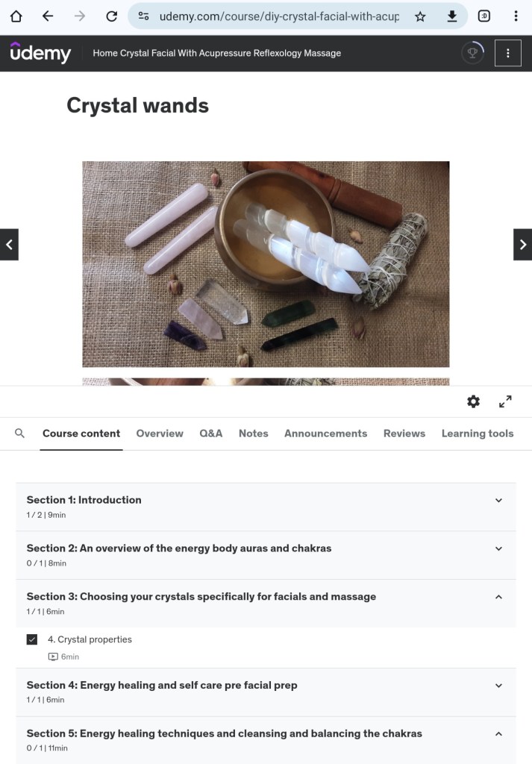Uncheck the Crystal properties lecture checkbox
This screenshot has height=764, width=532.
[32, 639]
